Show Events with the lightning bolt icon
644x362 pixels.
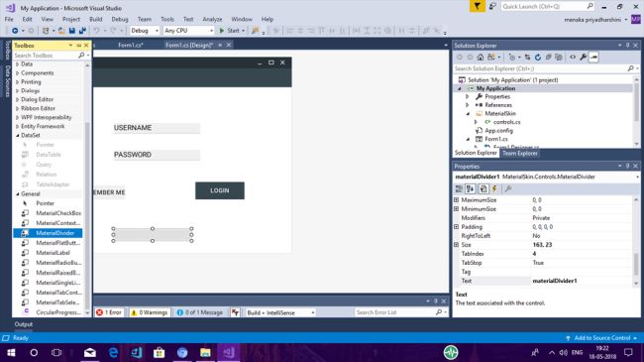(x=495, y=188)
